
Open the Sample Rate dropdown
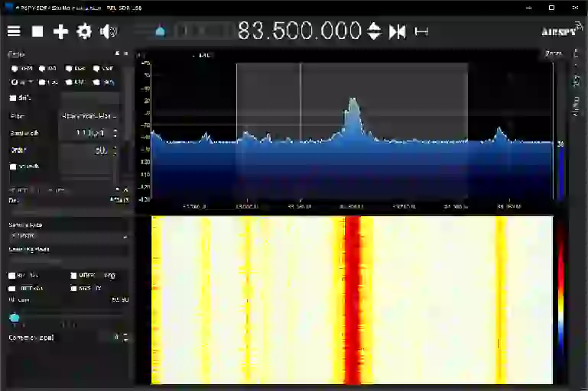[x=68, y=236]
